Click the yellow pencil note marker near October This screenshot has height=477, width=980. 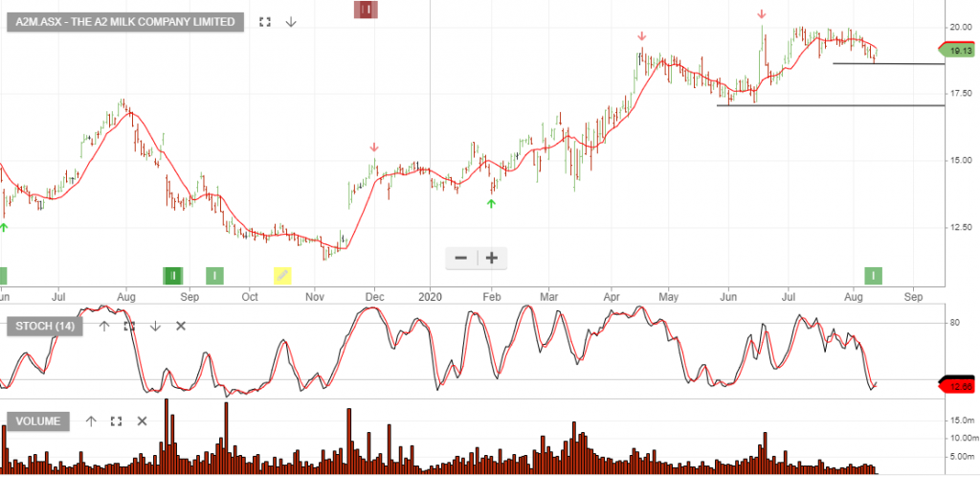pos(282,275)
